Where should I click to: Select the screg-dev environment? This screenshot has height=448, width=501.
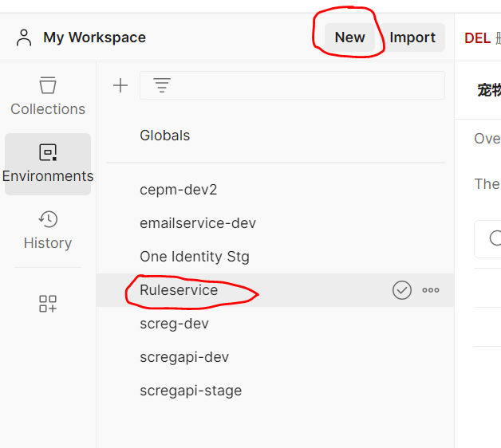(x=174, y=324)
